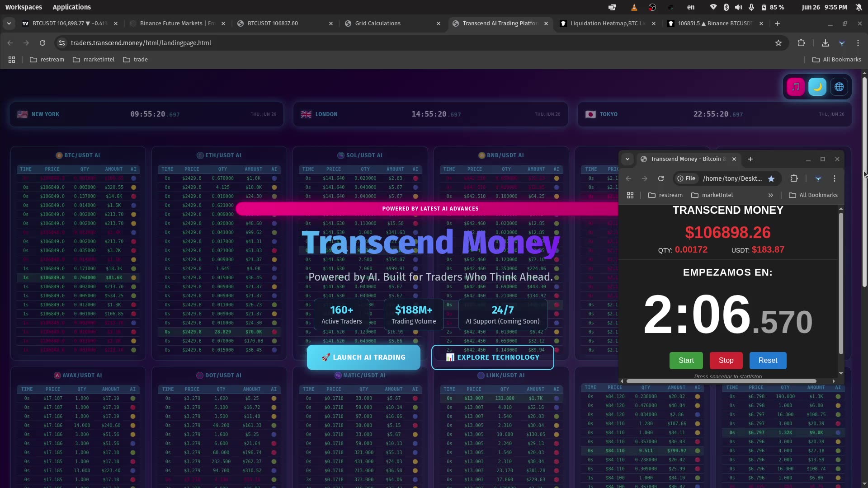Screen dimensions: 868x488
Task: Click the muted notifications bell icon
Action: pyautogui.click(x=859, y=7)
